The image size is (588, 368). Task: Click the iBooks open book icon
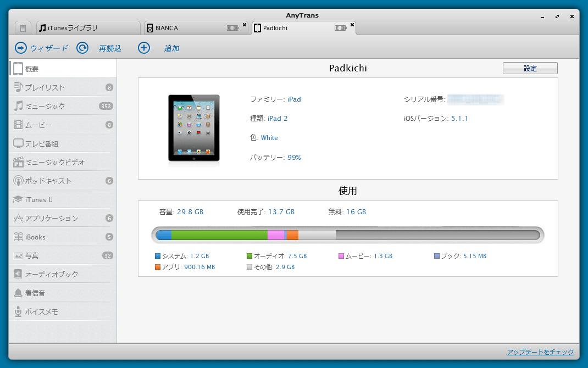tap(18, 237)
